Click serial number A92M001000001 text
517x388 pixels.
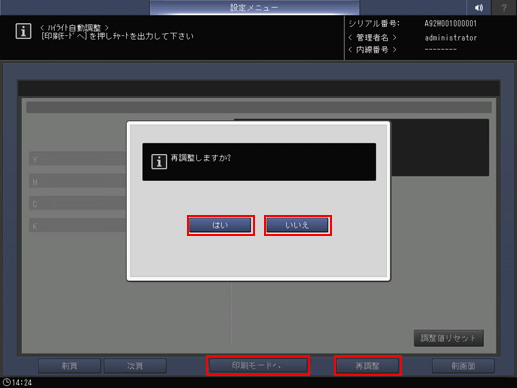pos(450,24)
